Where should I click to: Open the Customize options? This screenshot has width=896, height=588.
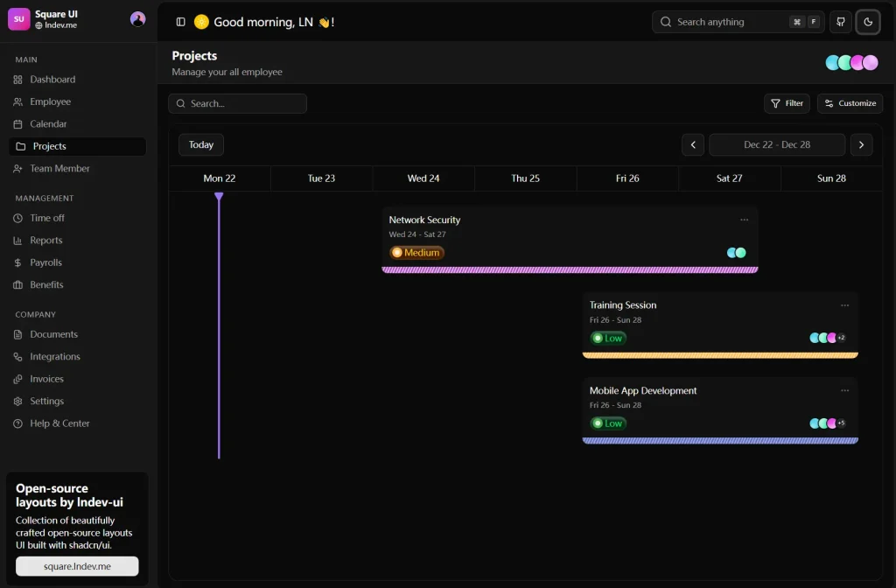[850, 103]
